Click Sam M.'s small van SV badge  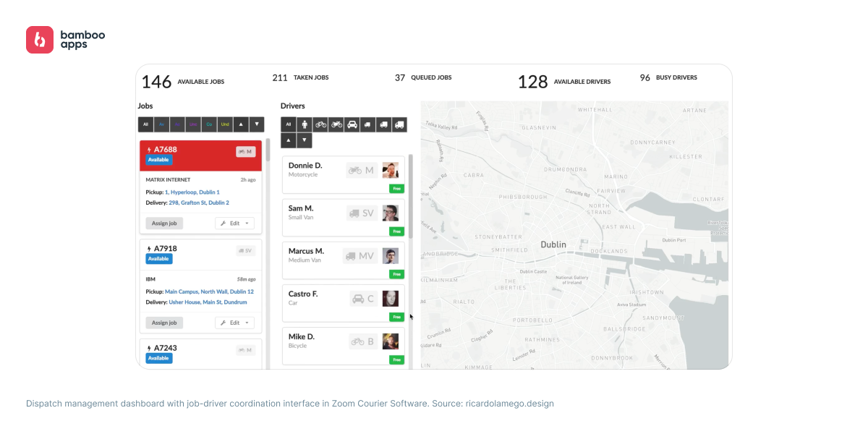(362, 213)
